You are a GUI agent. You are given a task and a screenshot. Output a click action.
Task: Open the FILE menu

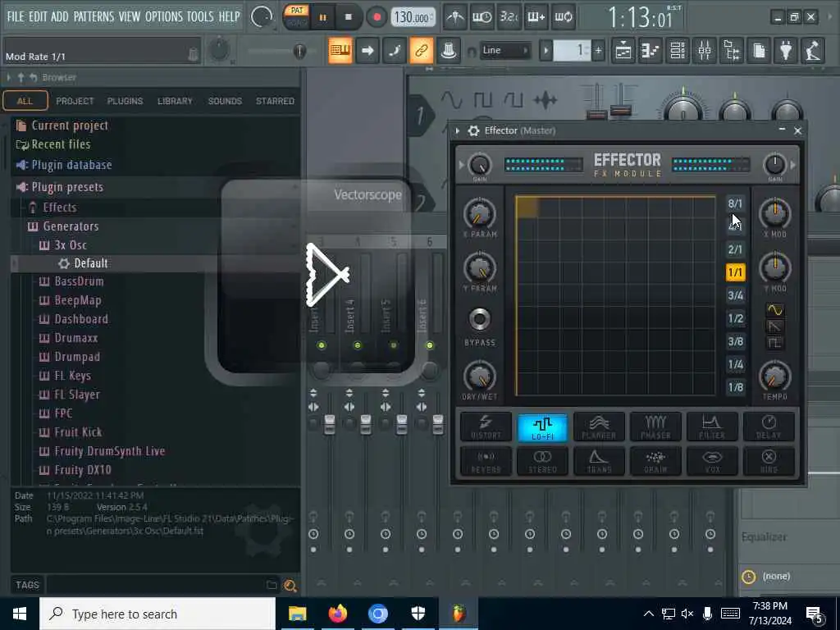pyautogui.click(x=16, y=16)
